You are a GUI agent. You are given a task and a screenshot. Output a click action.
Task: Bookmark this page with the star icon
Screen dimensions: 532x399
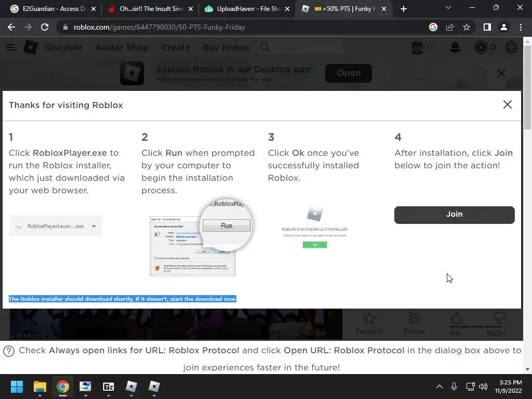coord(467,27)
